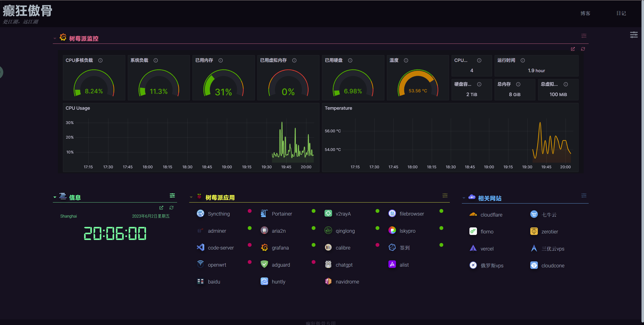Click the chatgpt owl icon
Image resolution: width=644 pixels, height=325 pixels.
(328, 264)
